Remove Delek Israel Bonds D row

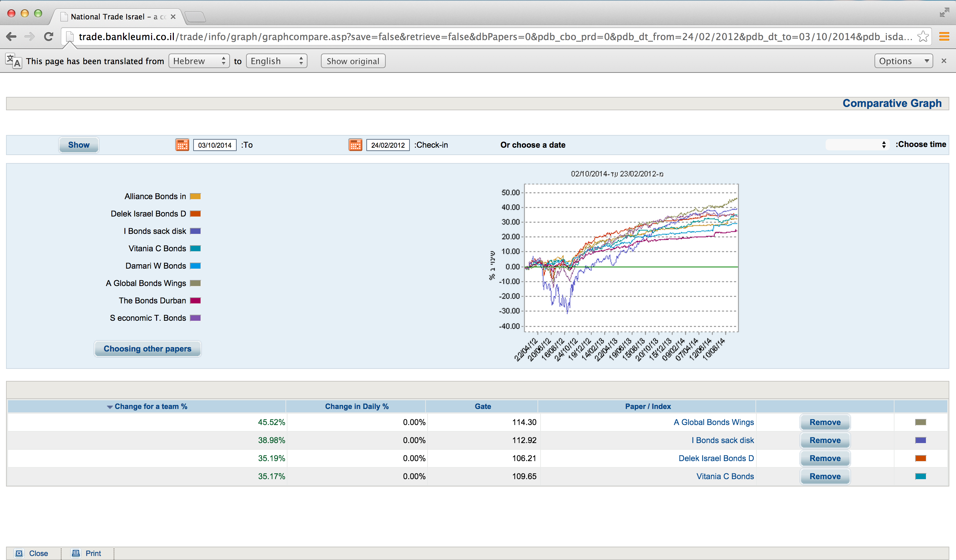click(x=825, y=458)
